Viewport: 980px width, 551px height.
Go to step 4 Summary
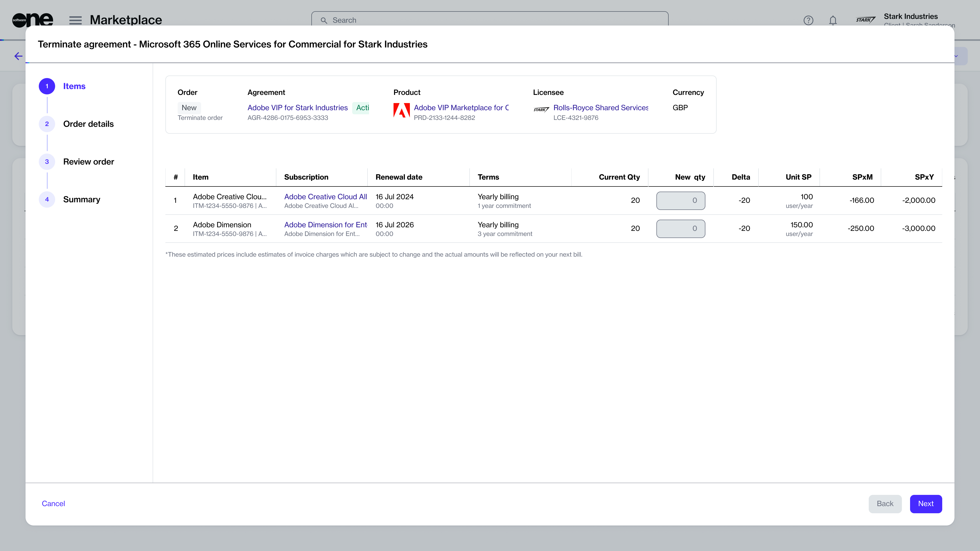[81, 199]
